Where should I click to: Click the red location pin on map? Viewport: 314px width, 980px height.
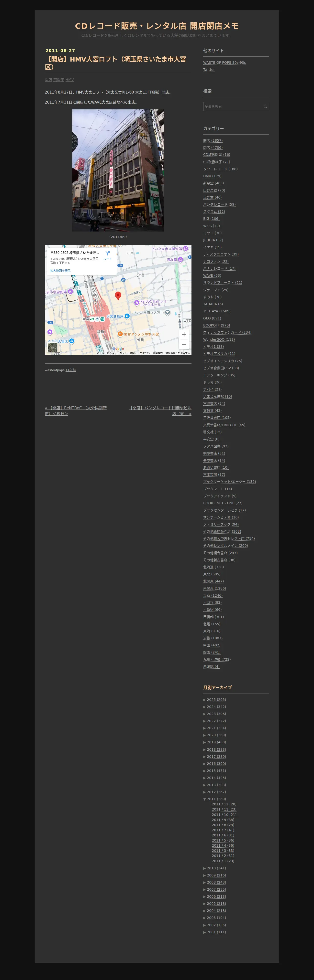click(x=118, y=296)
